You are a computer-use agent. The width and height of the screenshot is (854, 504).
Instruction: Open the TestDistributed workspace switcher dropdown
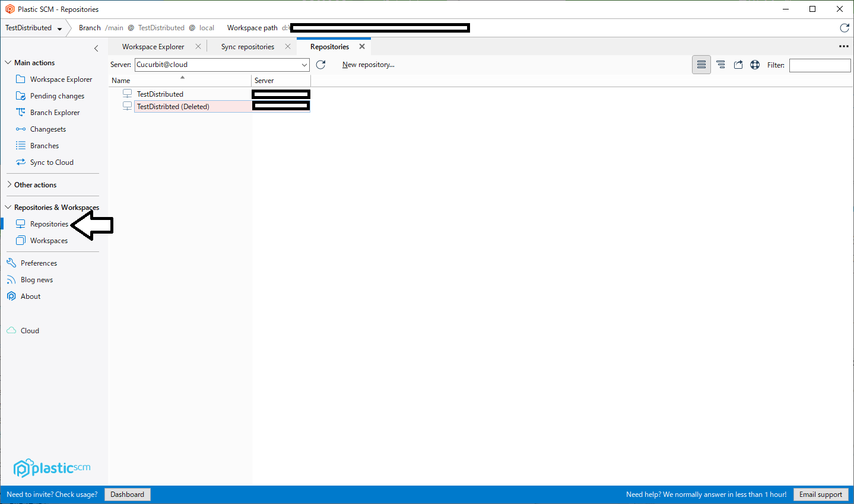(x=59, y=28)
